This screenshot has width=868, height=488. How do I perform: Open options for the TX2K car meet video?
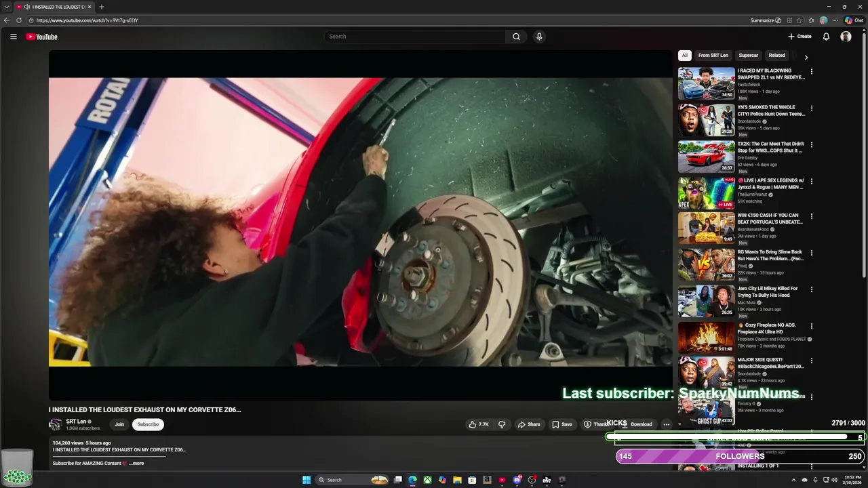pyautogui.click(x=811, y=144)
